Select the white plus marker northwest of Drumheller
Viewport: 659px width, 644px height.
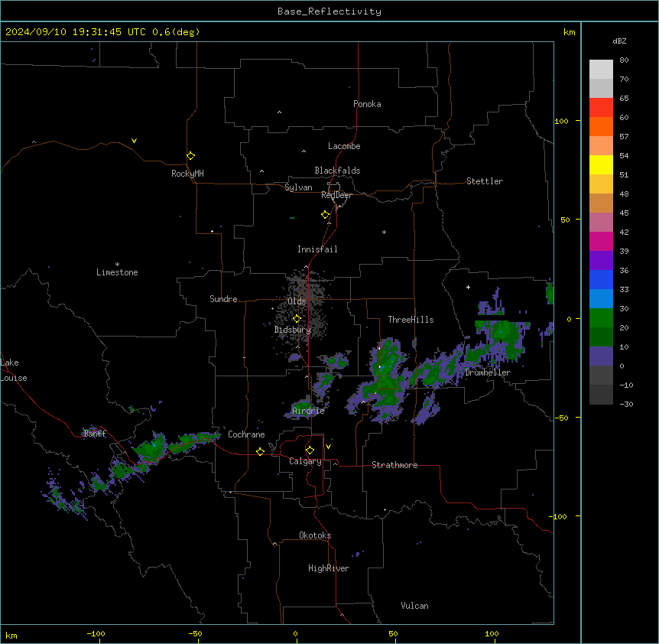[468, 287]
